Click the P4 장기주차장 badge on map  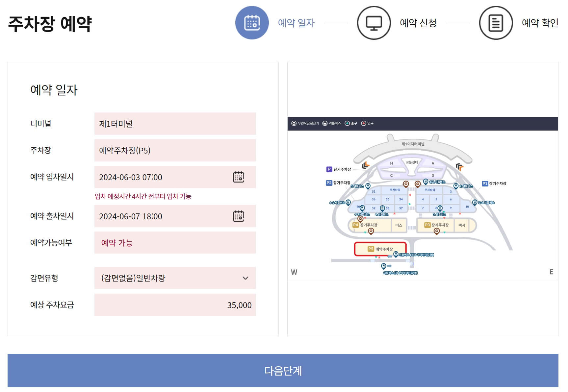point(355,225)
